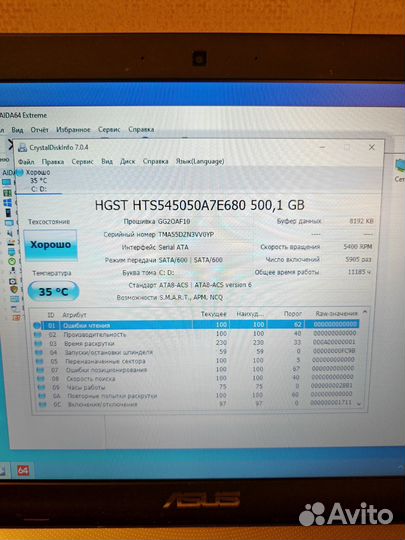The image size is (405, 540).
Task: Select the Windows logo icon in AIDA64 tree
Action: coord(8,202)
